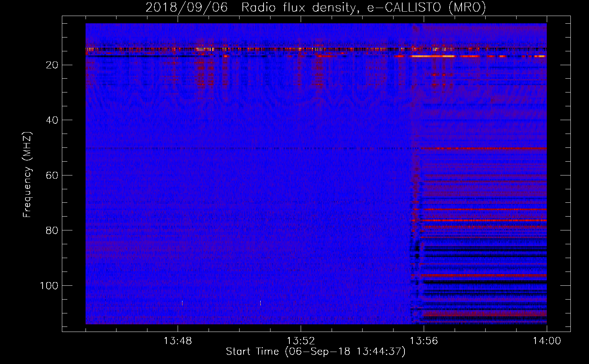Click the 'Frequency (MHZ)' y-axis label
The image size is (589, 364).
coord(27,175)
